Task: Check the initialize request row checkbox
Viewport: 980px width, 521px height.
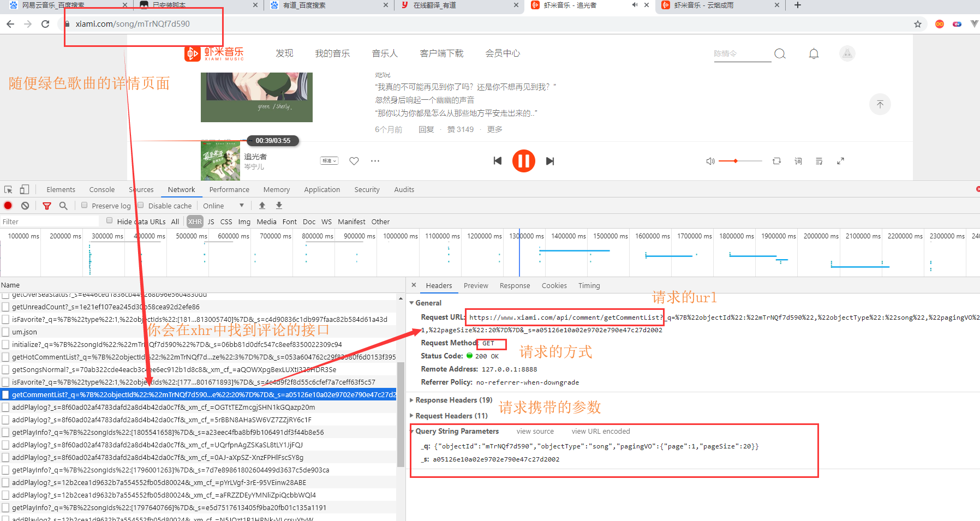Action: tap(5, 344)
